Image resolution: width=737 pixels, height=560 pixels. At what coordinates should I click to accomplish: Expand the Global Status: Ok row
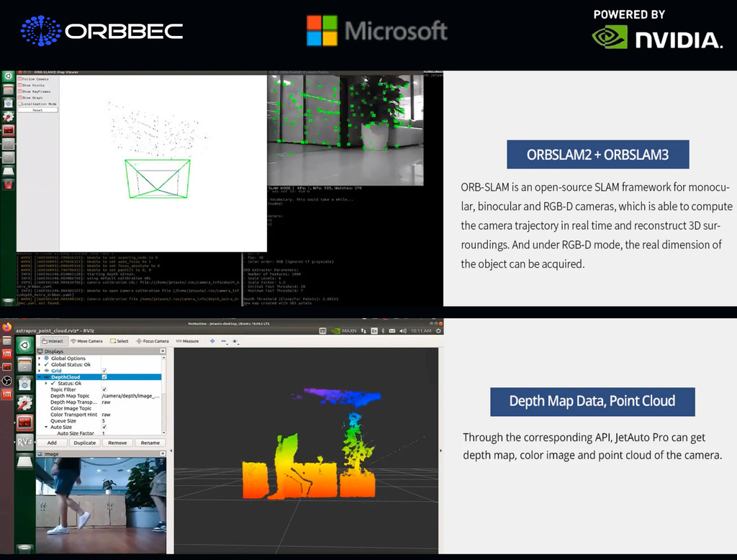click(x=40, y=364)
